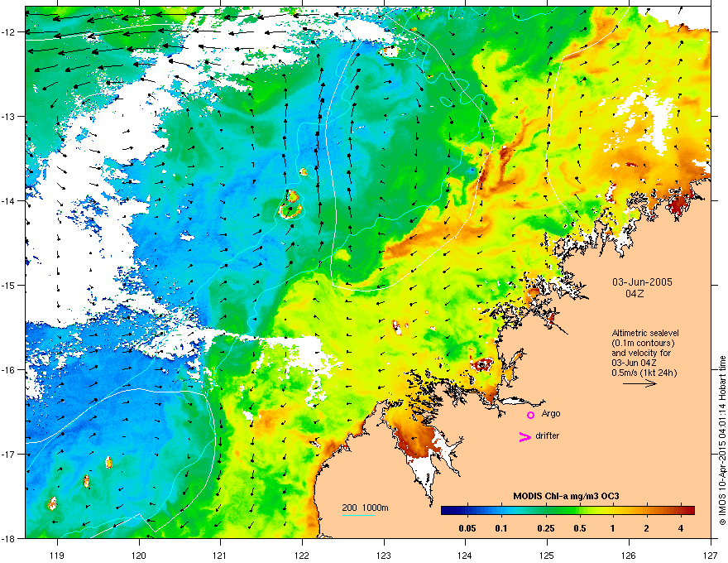
Task: Click the longitude label '121'
Action: (220, 555)
